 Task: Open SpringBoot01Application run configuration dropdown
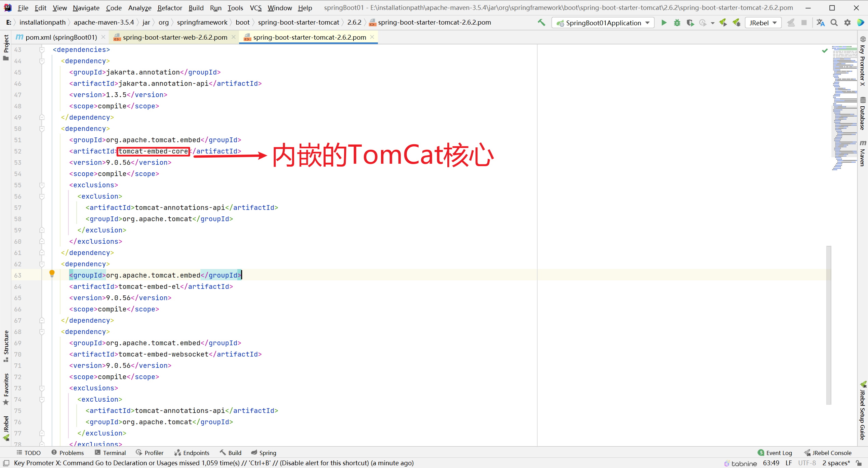603,23
